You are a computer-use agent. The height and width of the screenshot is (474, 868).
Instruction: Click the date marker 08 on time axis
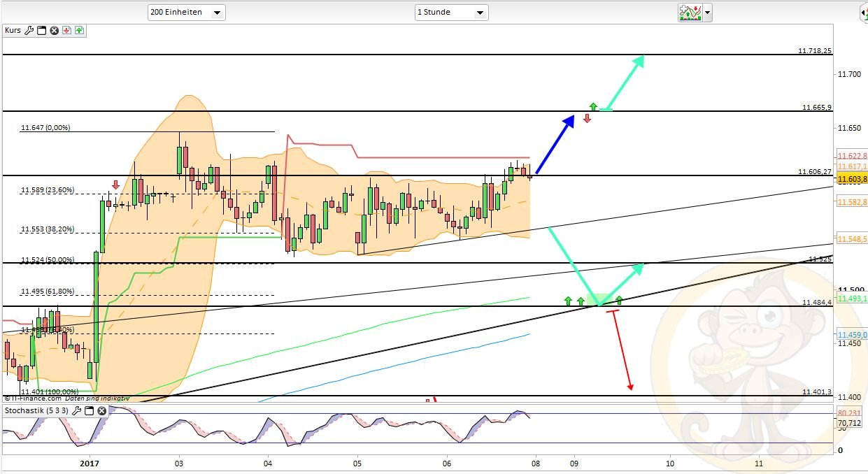click(535, 463)
